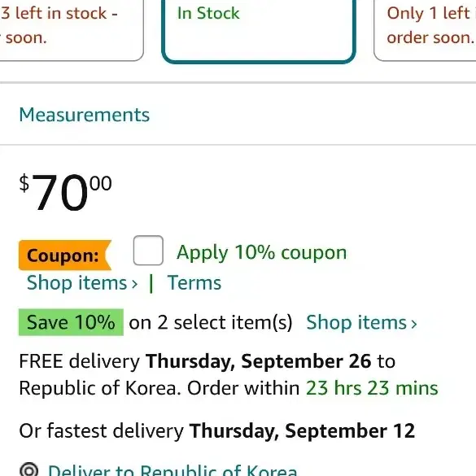Click fastest delivery Thursday, September 12
This screenshot has width=476, height=476.
(302, 430)
